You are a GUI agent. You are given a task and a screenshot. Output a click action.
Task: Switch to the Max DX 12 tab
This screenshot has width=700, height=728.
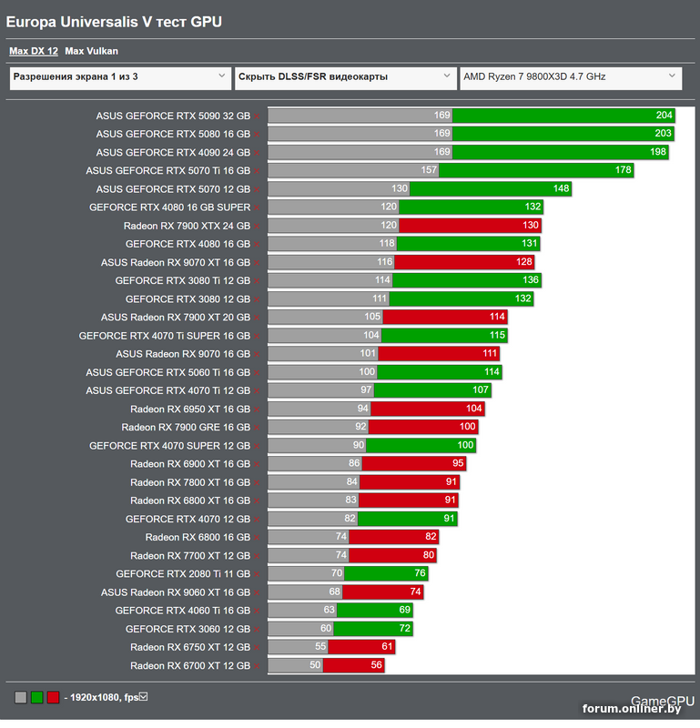point(34,51)
